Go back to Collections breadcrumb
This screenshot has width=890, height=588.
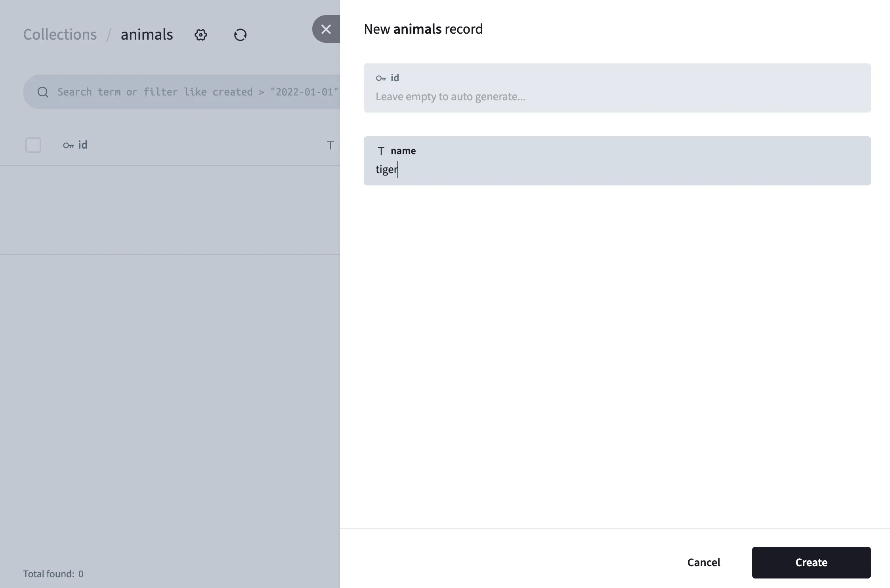60,34
